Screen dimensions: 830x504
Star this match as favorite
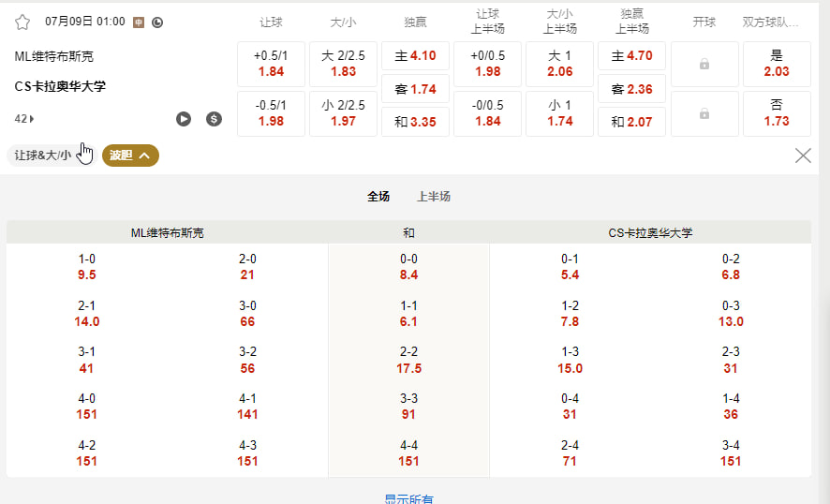[22, 22]
